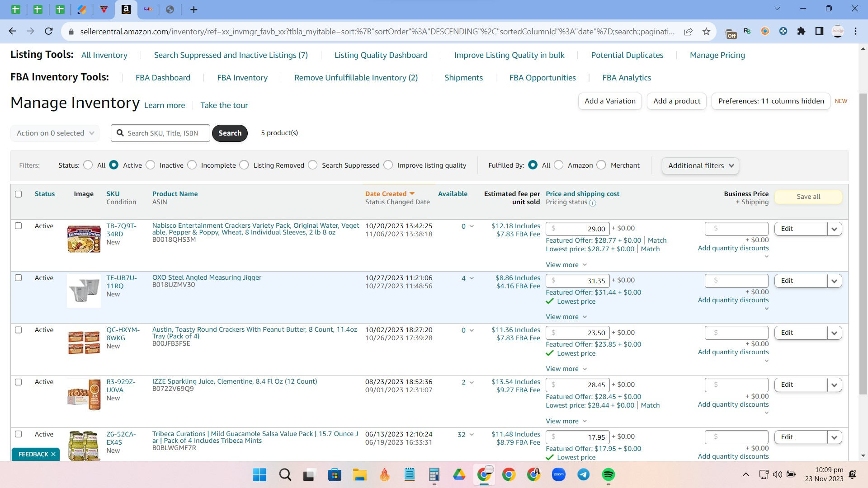Screen dimensions: 868x488
Task: Open the All Inventory listing tool
Action: (x=104, y=55)
